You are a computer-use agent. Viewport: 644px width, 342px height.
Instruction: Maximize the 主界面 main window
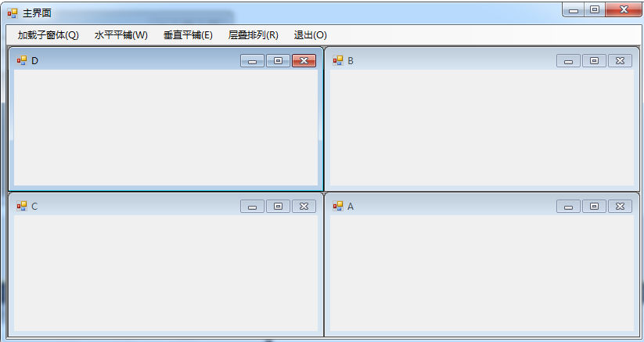[x=595, y=10]
